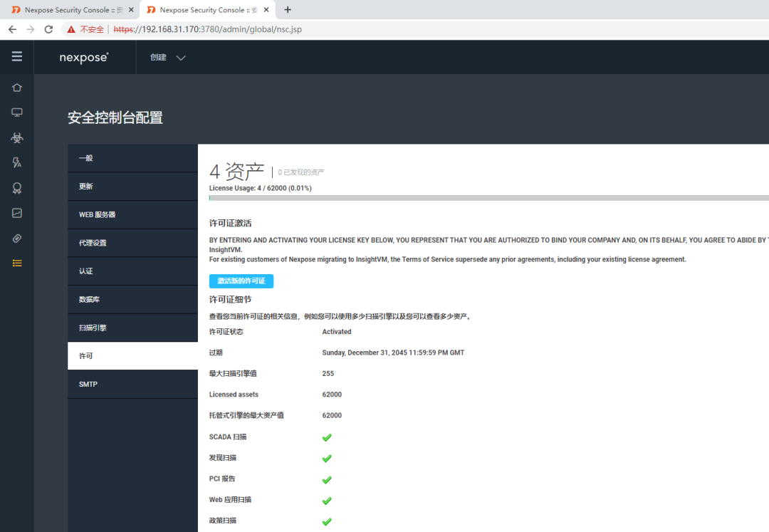The width and height of the screenshot is (769, 532).
Task: Close the first Nexpose tab
Action: 131,10
